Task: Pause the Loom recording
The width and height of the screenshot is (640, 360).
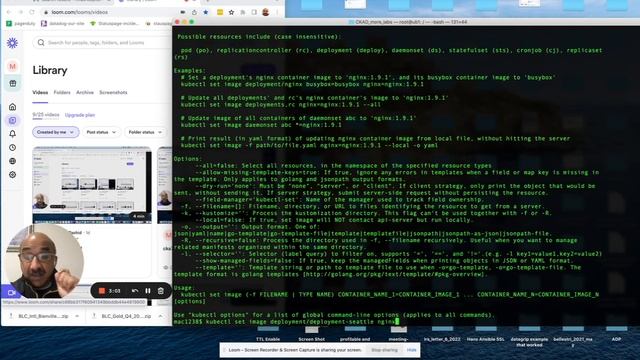Action: 148,291
